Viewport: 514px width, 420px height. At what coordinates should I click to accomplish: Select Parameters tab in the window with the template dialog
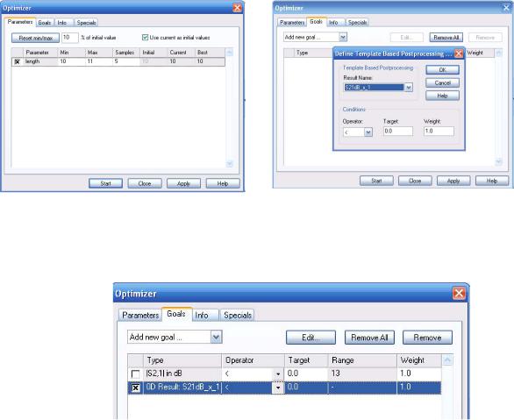[x=292, y=22]
